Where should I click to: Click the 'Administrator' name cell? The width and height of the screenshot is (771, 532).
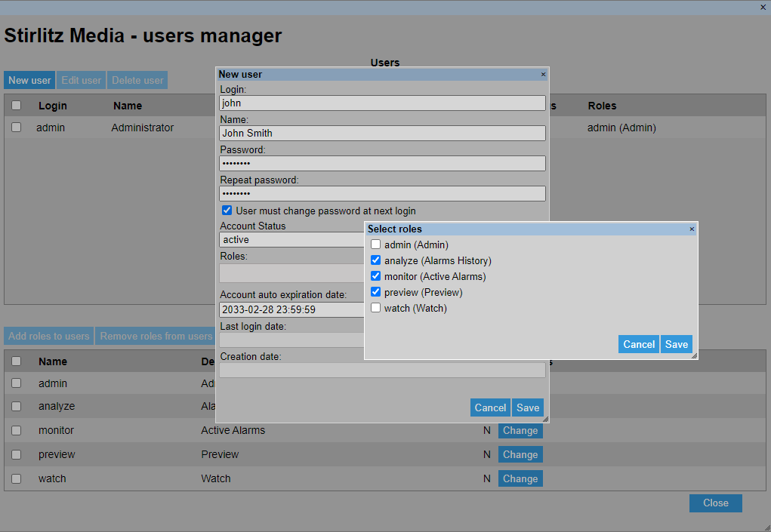143,128
